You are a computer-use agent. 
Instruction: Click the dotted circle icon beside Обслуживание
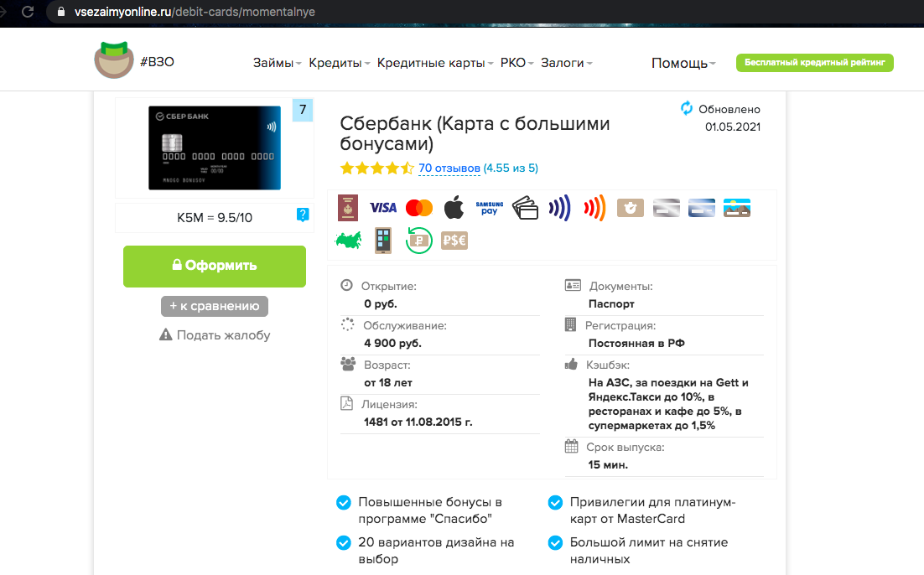348,324
